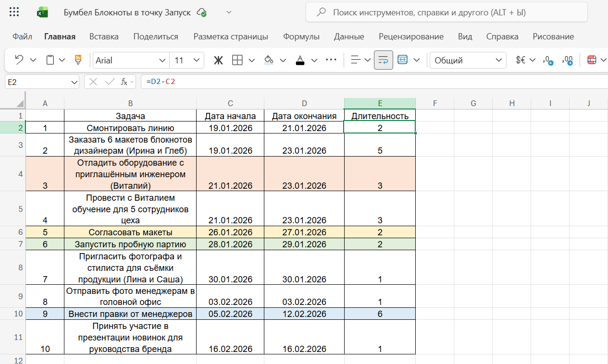Click the increase decimal places icon
This screenshot has height=364, width=608.
[x=567, y=60]
